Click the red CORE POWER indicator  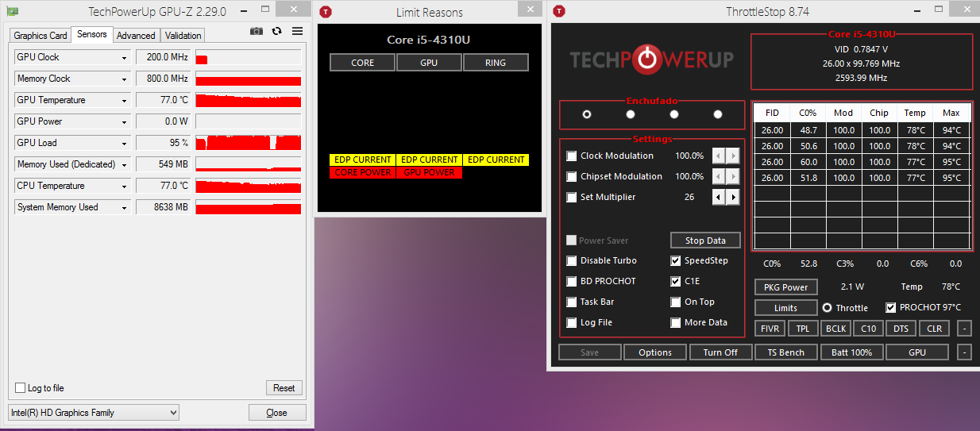click(363, 172)
